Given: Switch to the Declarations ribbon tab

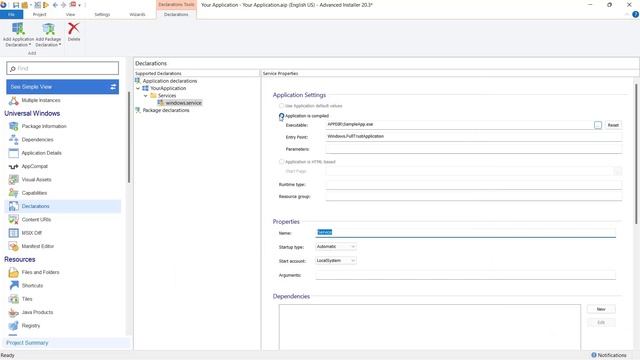Looking at the screenshot, I should pyautogui.click(x=176, y=14).
